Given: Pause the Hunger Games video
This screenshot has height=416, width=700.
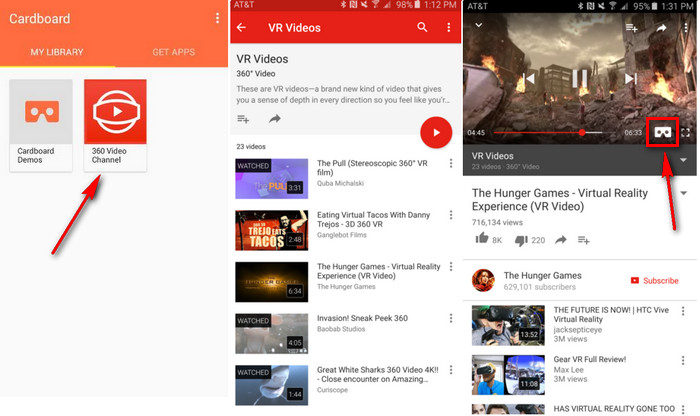Looking at the screenshot, I should point(580,79).
